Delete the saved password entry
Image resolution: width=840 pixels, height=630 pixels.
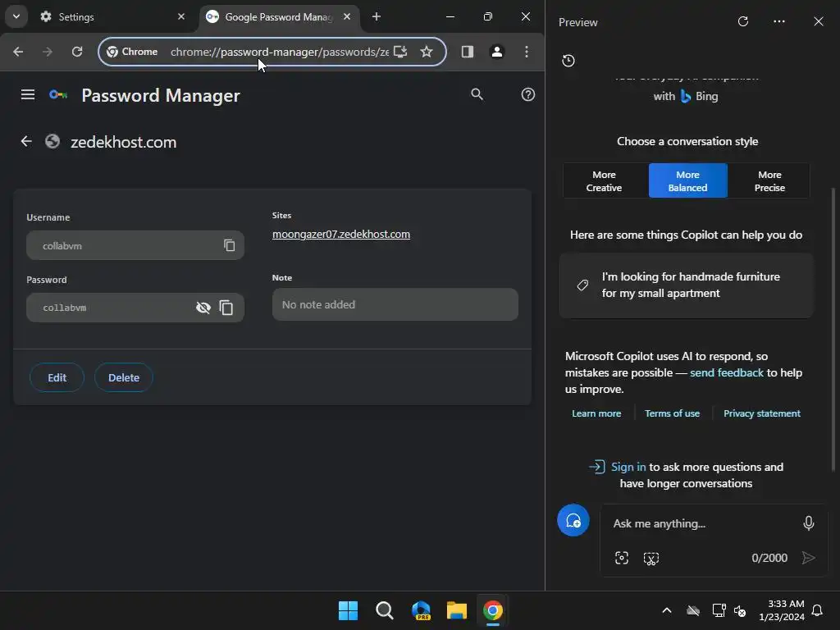click(124, 377)
